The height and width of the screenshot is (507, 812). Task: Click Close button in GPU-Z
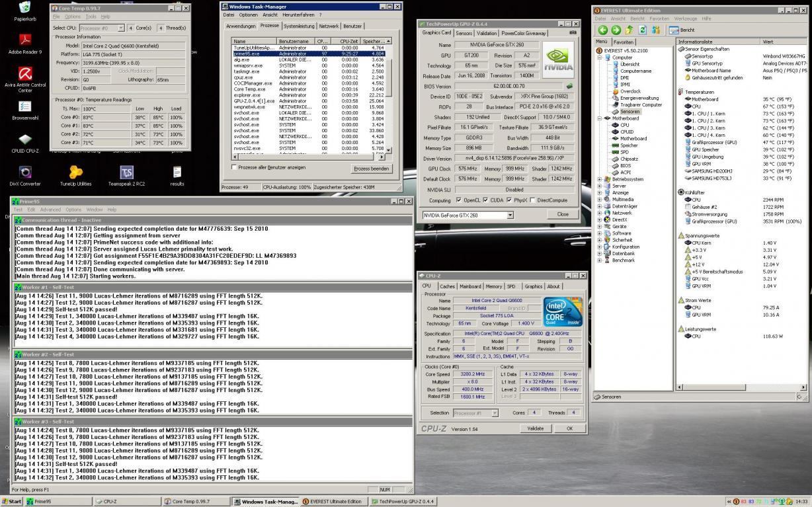click(563, 214)
